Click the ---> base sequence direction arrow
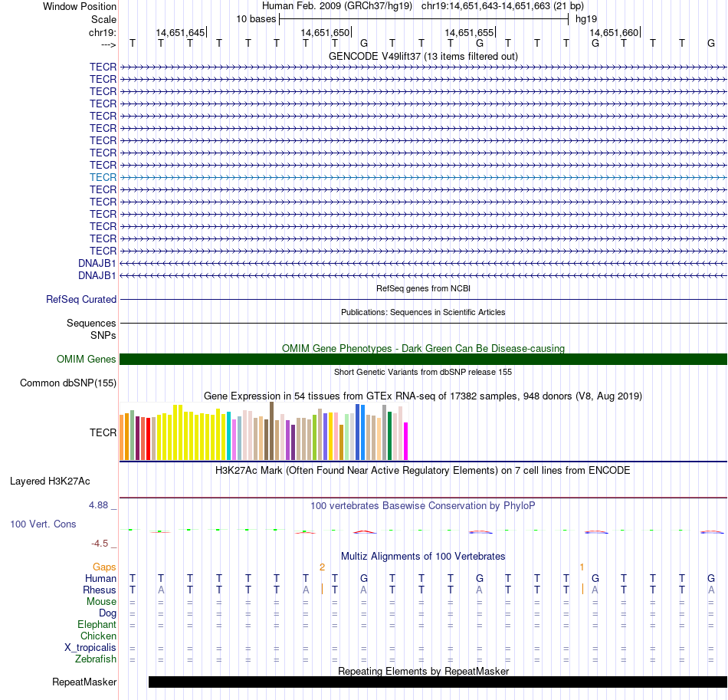This screenshot has width=728, height=700. tap(109, 44)
